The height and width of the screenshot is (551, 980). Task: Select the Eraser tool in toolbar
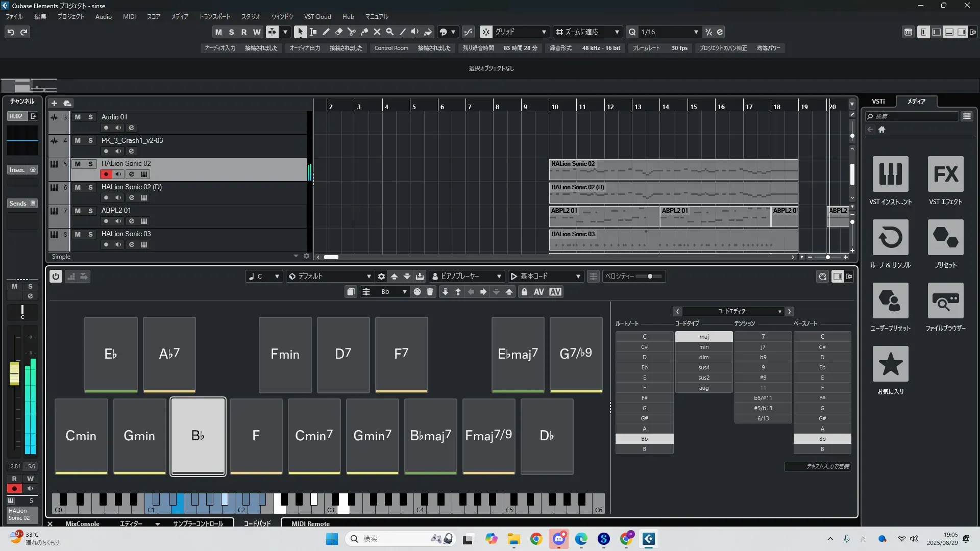click(x=338, y=32)
